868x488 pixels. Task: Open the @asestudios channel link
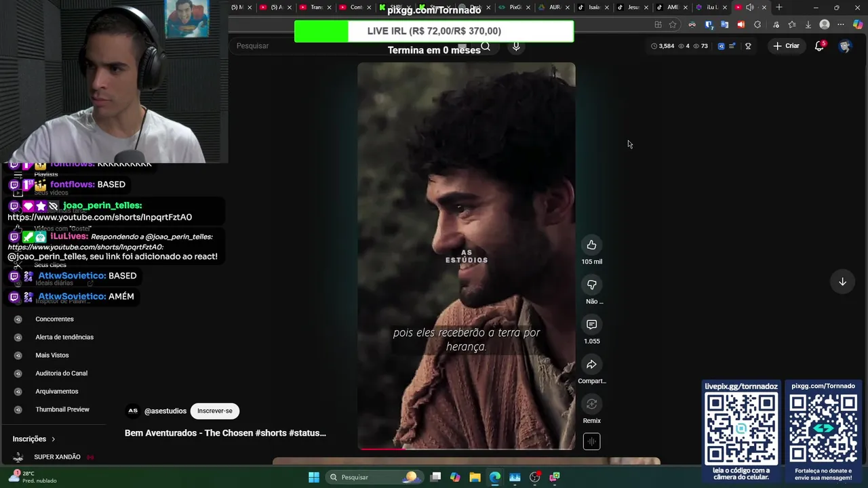click(x=165, y=411)
